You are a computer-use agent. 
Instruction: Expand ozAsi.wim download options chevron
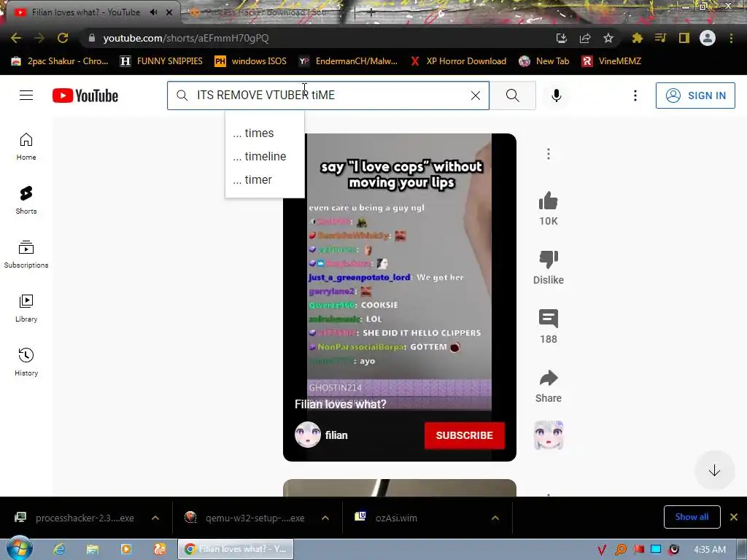pos(495,518)
